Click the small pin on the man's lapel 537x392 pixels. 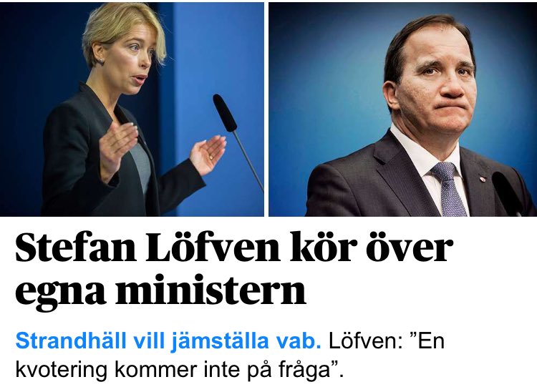tap(482, 179)
